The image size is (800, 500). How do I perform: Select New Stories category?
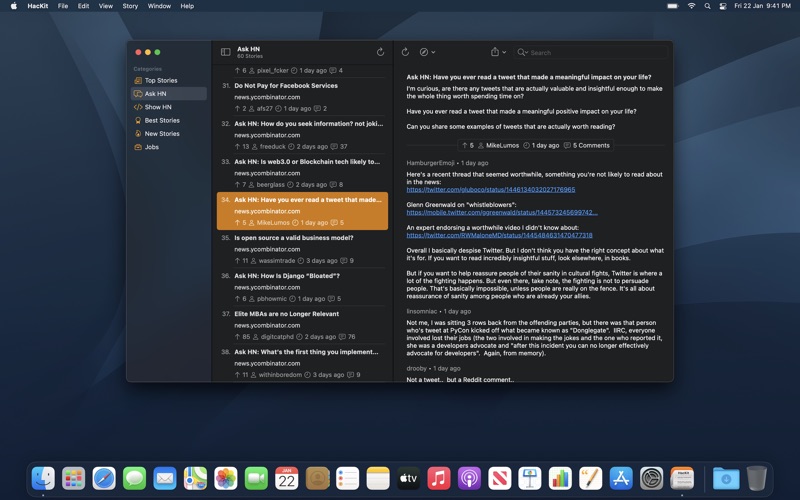(169, 134)
